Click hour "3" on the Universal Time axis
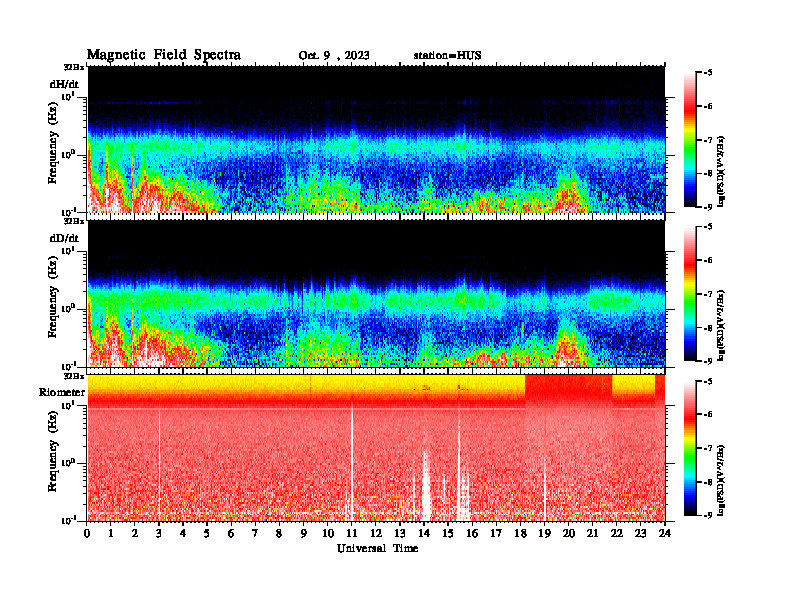The height and width of the screenshot is (612, 792). tap(159, 533)
